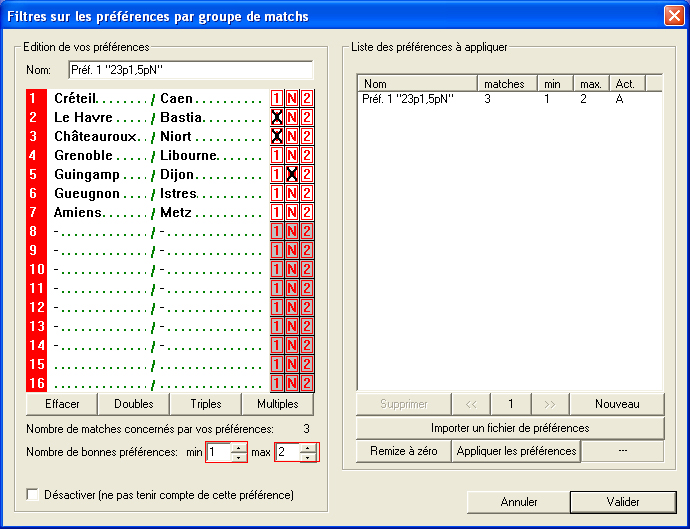Image resolution: width=690 pixels, height=529 pixels.
Task: Tick the N box for Châteauroux / Niort
Action: pos(292,136)
